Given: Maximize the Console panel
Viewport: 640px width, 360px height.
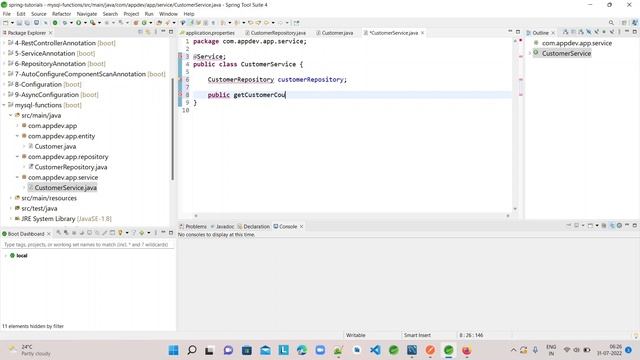Looking at the screenshot, I should point(635,225).
